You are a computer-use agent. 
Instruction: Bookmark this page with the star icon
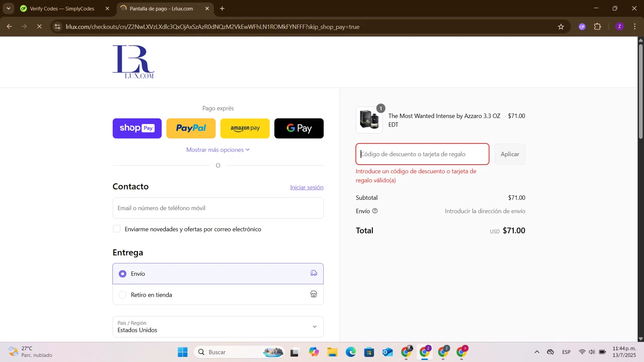click(561, 27)
